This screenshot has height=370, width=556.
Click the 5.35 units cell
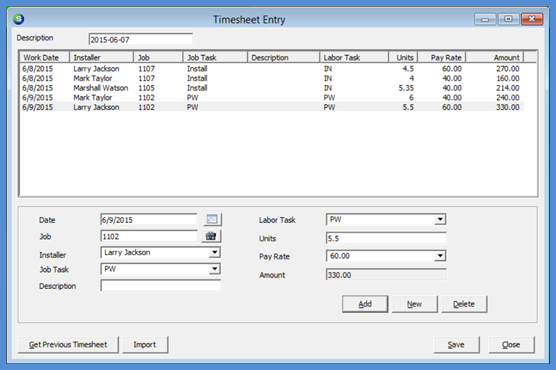(406, 88)
